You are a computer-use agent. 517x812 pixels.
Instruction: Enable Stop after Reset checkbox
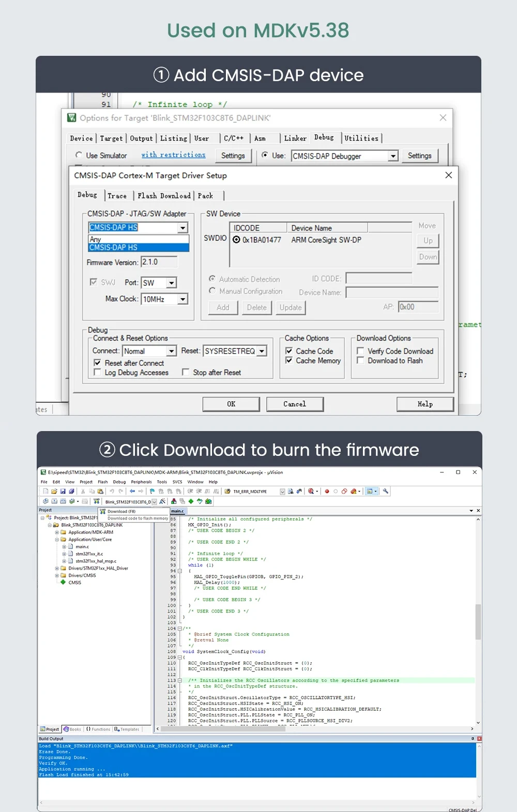186,372
